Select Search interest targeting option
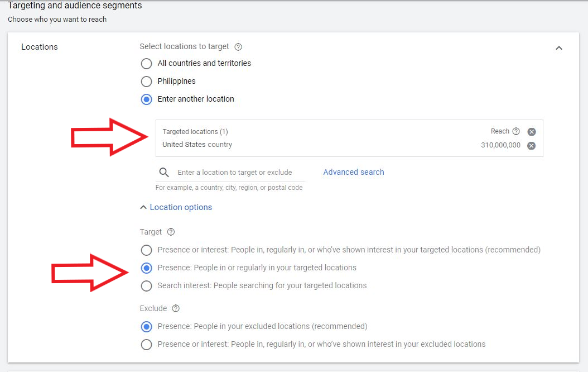The width and height of the screenshot is (588, 372). pos(146,286)
